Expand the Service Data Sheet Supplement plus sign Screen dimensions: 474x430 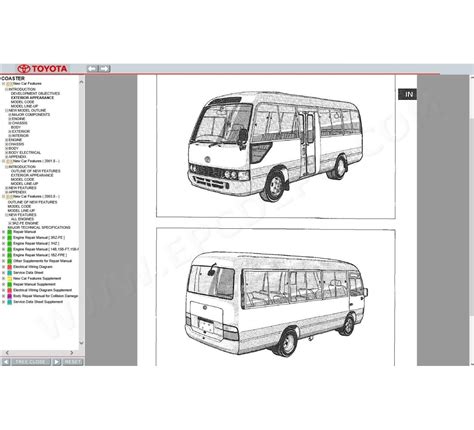point(4,302)
